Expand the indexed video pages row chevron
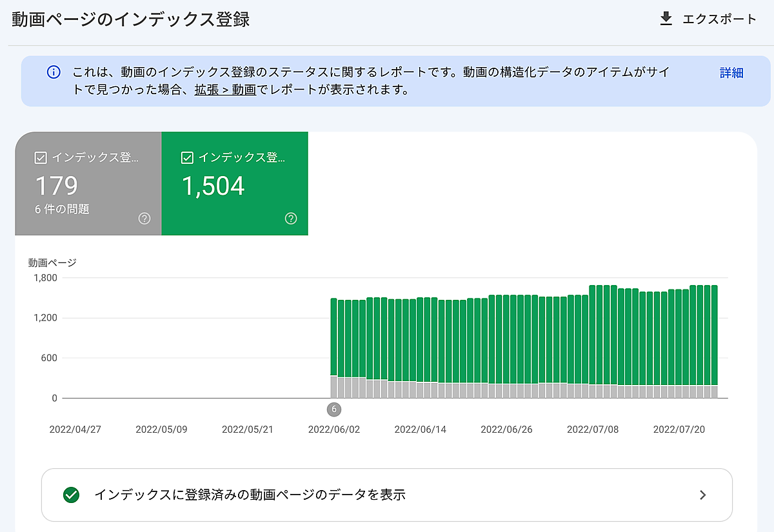Image resolution: width=774 pixels, height=532 pixels. point(703,495)
